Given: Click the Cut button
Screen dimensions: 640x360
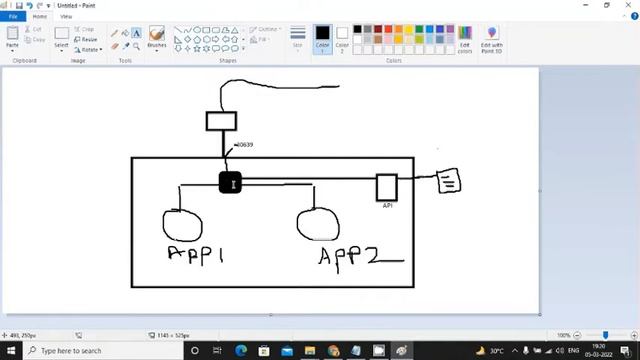Looking at the screenshot, I should 33,29.
